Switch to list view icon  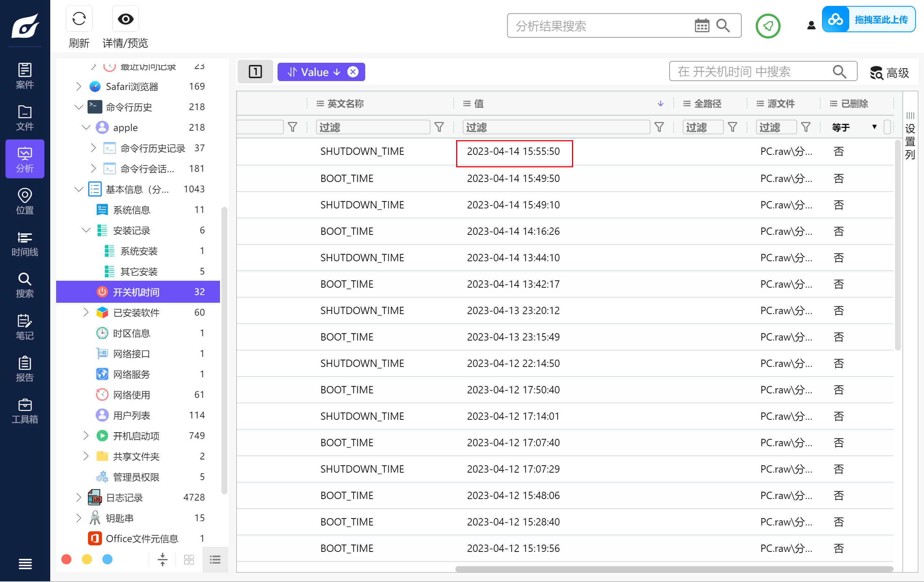click(x=215, y=559)
